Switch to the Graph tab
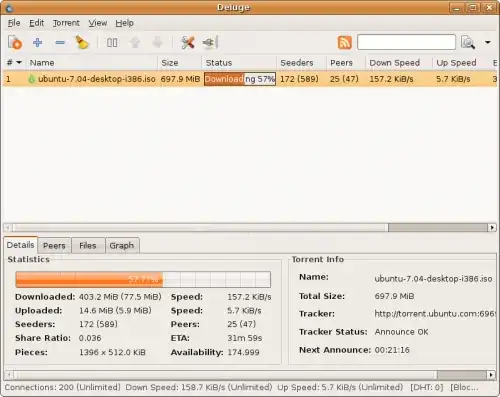Viewport: 500px width, 397px height. point(122,246)
